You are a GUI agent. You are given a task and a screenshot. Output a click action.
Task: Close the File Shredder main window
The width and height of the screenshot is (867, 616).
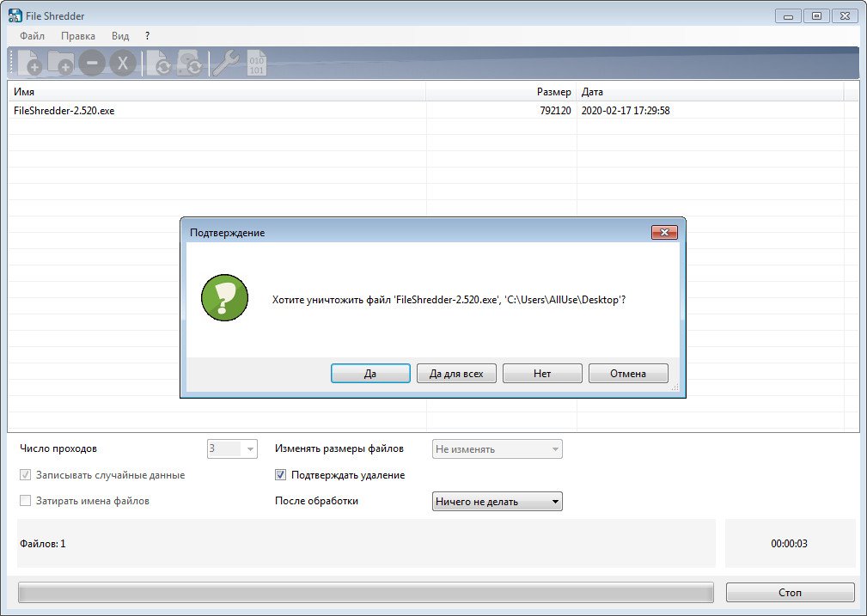[x=845, y=16]
